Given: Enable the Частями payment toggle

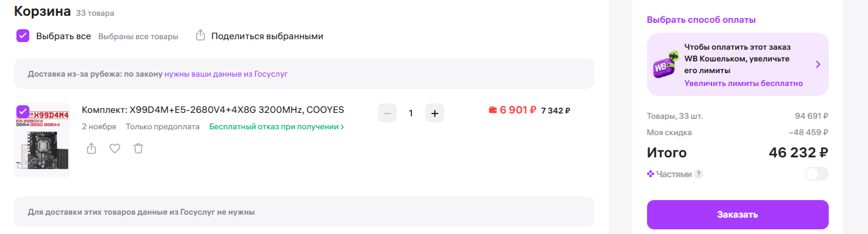Looking at the screenshot, I should (816, 174).
